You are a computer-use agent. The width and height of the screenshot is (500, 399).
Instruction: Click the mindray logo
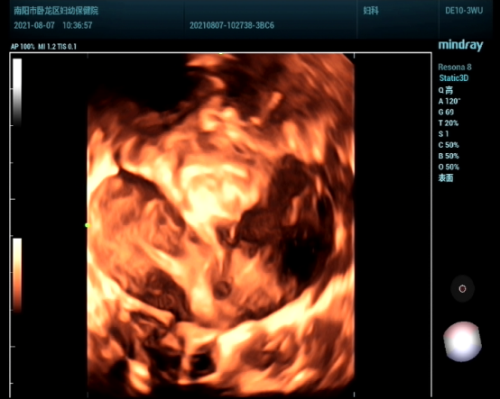(460, 45)
